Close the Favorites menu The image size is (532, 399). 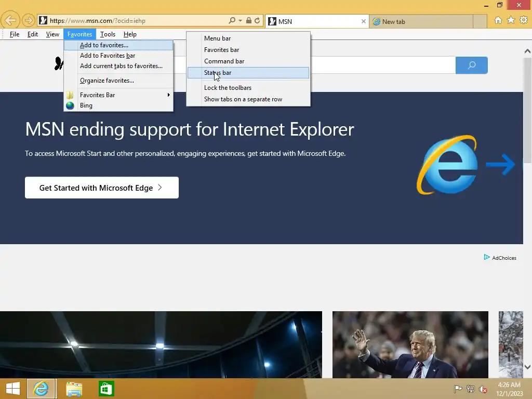[x=79, y=34]
